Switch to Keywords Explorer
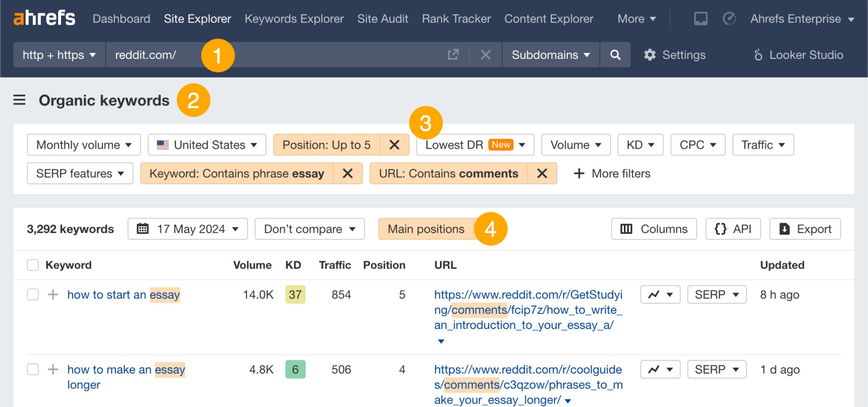The width and height of the screenshot is (868, 407). coord(294,19)
